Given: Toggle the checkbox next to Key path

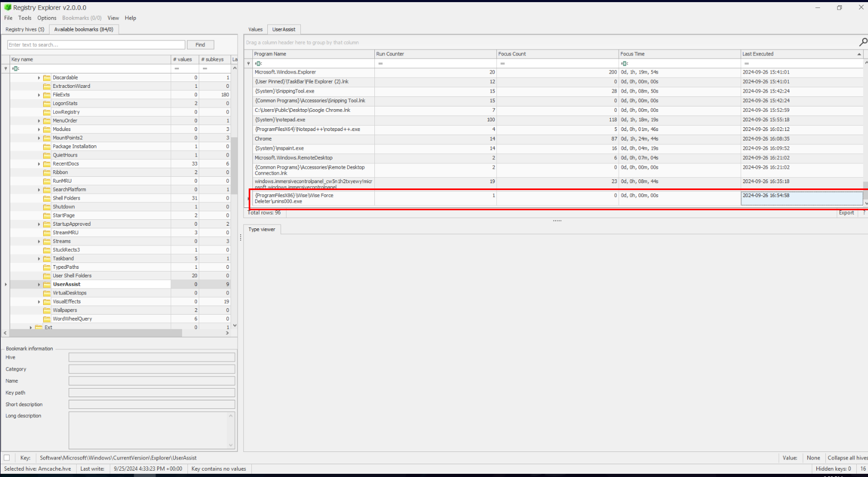Looking at the screenshot, I should pyautogui.click(x=7, y=457).
